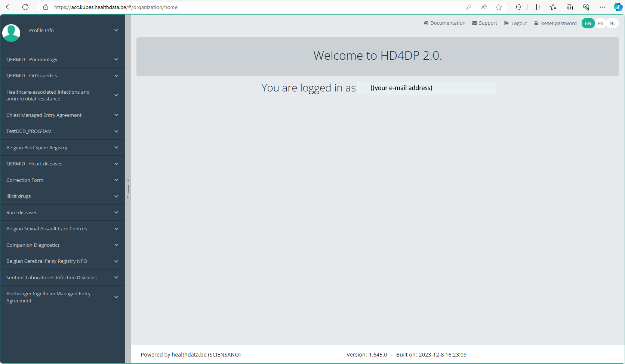Open browser extensions puzzle icon
This screenshot has height=364, width=625.
coord(518,7)
